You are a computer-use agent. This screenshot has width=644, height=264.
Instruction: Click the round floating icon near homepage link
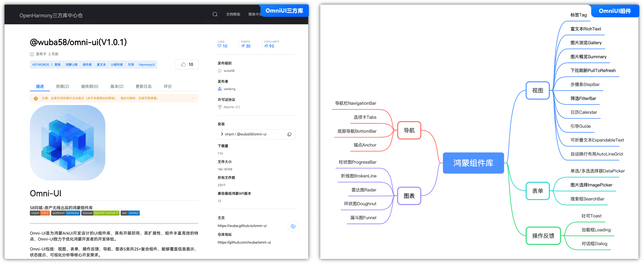[x=293, y=226]
